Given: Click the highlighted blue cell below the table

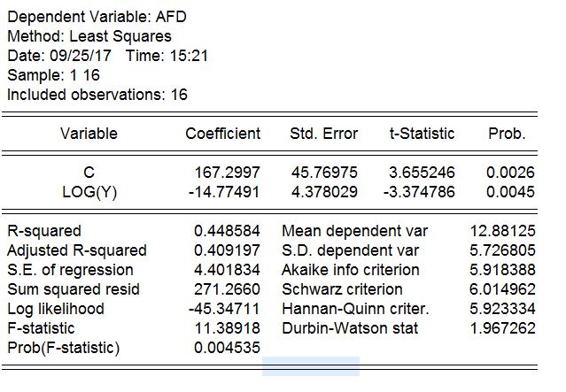Looking at the screenshot, I should tap(311, 366).
